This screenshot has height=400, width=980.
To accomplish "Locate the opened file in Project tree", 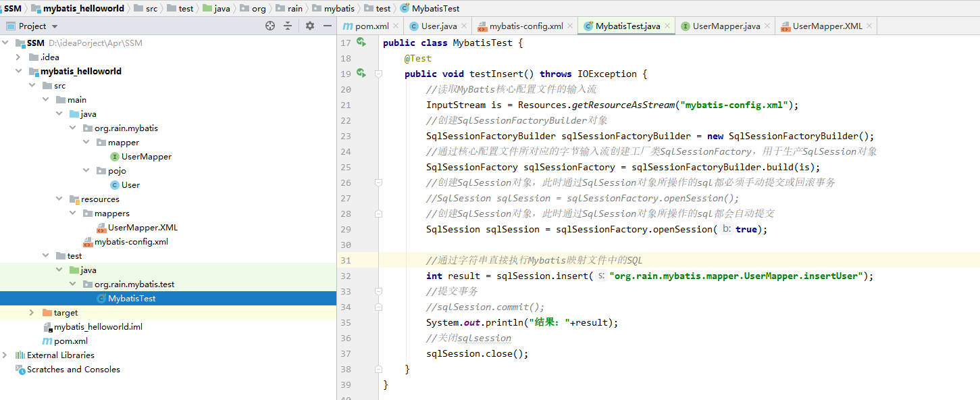I will pos(270,26).
